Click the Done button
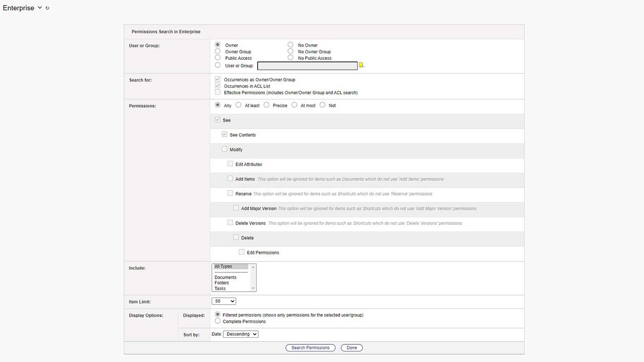The width and height of the screenshot is (644, 362). 352,347
